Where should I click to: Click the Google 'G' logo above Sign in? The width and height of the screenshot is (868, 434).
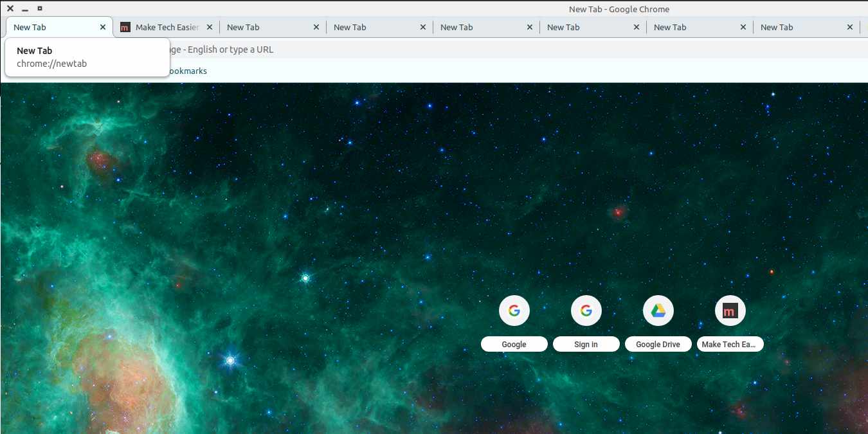[x=586, y=311]
